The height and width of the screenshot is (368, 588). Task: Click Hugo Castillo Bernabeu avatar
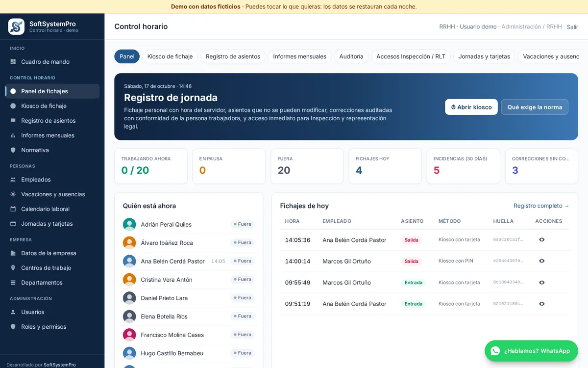coord(129,353)
